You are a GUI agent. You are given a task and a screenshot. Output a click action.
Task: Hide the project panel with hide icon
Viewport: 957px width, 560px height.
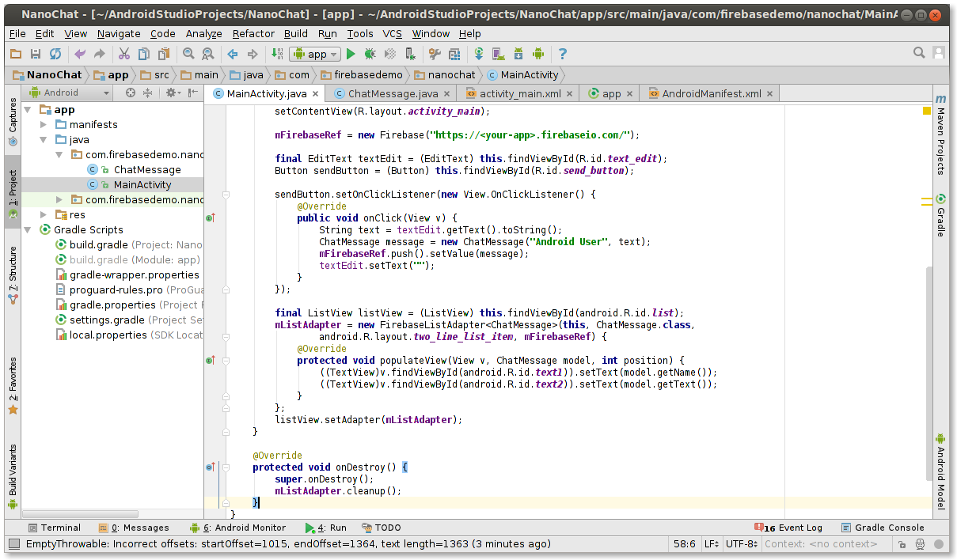pyautogui.click(x=194, y=93)
